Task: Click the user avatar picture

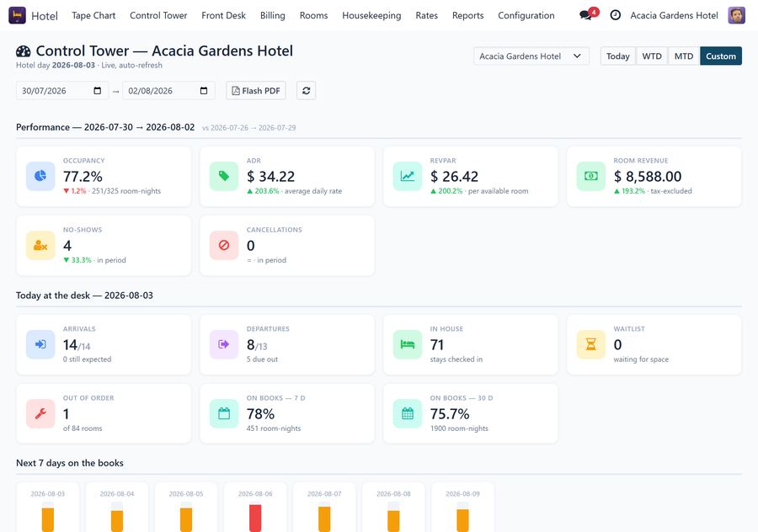Action: coord(736,15)
